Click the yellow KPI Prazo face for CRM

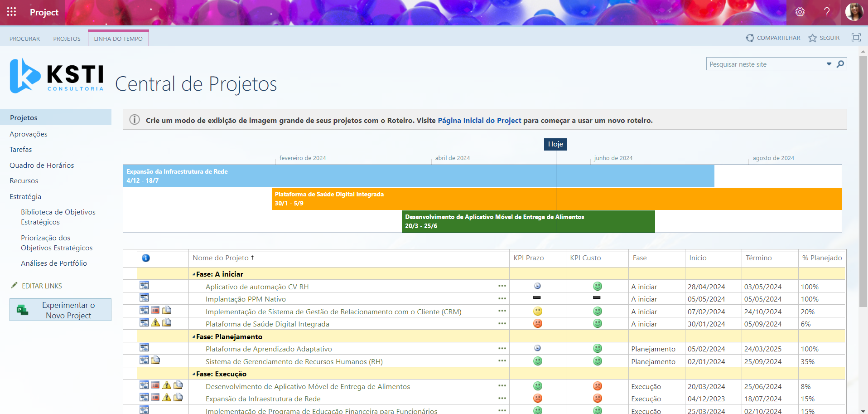(538, 311)
